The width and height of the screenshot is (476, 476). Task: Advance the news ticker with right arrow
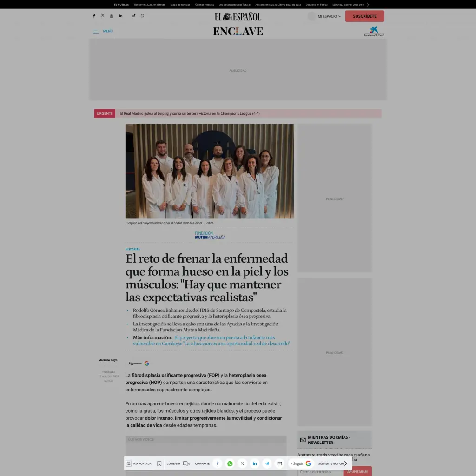(368, 5)
